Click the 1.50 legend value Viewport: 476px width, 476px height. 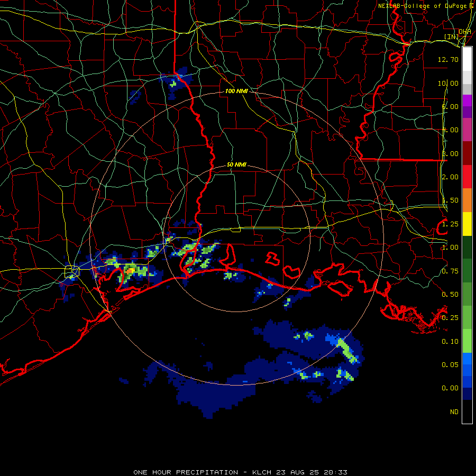click(450, 200)
